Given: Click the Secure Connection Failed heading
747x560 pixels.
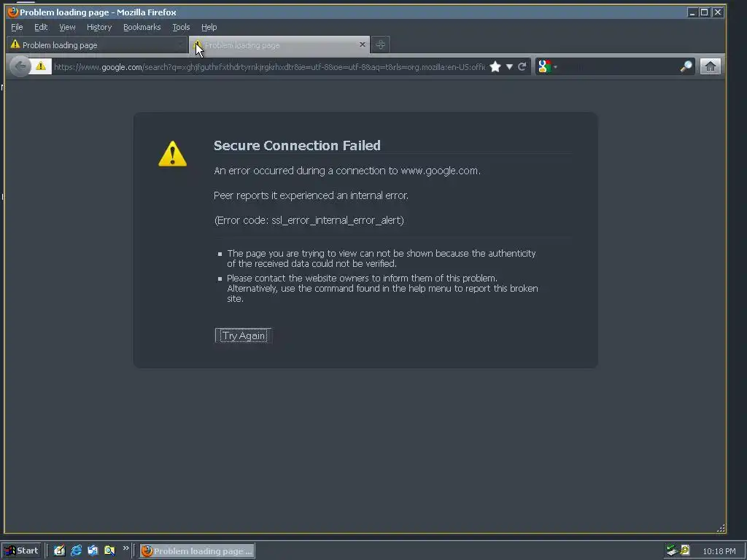Looking at the screenshot, I should 297,145.
